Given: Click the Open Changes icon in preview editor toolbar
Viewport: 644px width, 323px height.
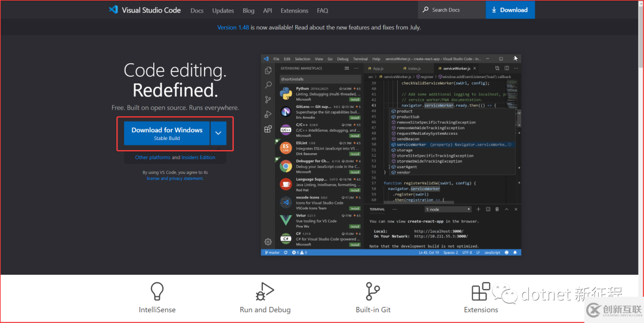Looking at the screenshot, I should [497, 69].
